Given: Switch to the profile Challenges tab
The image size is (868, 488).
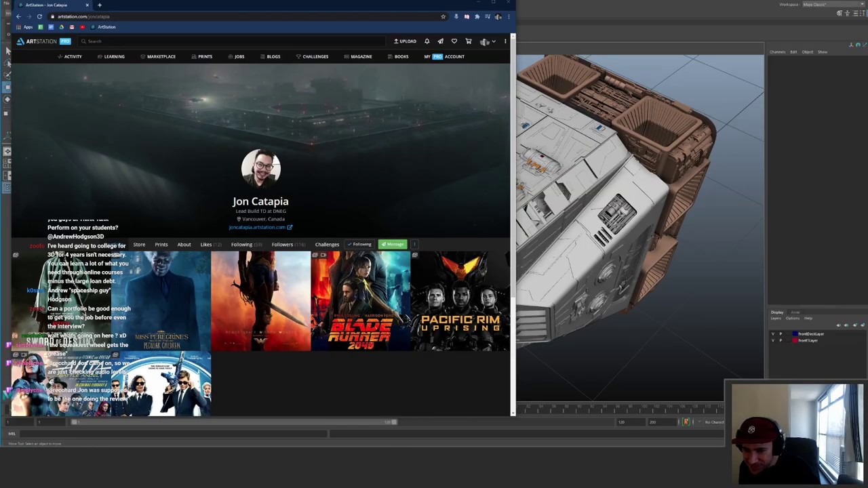Looking at the screenshot, I should 327,245.
